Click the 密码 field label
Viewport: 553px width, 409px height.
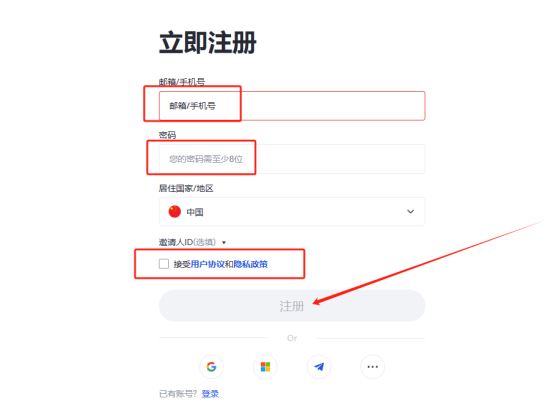click(167, 135)
